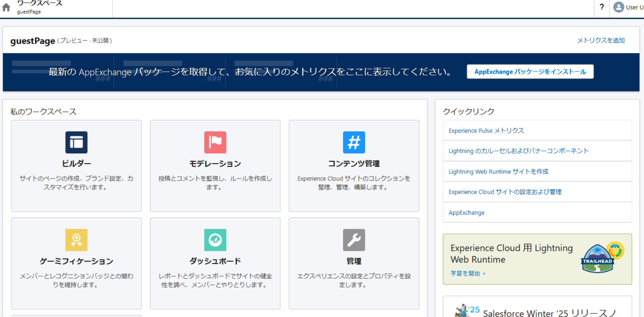Click the 管理 wrench icon

click(354, 240)
